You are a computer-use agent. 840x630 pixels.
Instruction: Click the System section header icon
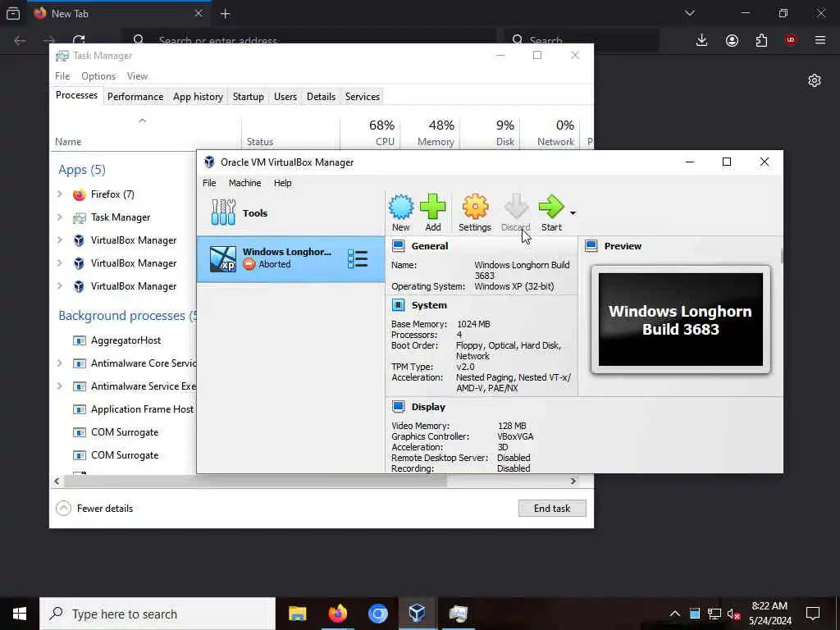click(x=398, y=305)
